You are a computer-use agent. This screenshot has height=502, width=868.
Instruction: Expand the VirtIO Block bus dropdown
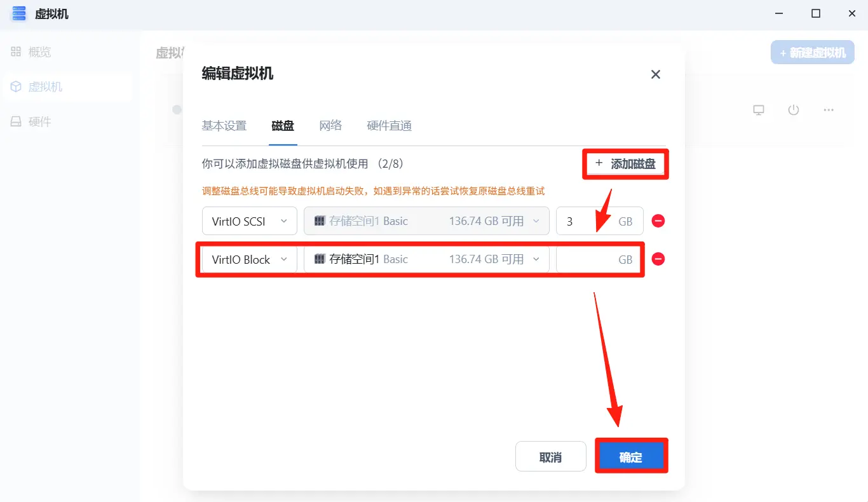tap(249, 259)
